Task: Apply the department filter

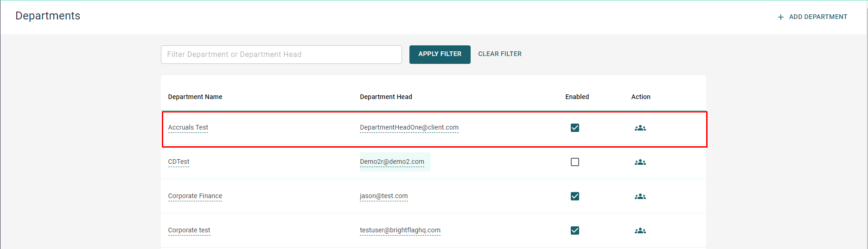Action: coord(440,55)
